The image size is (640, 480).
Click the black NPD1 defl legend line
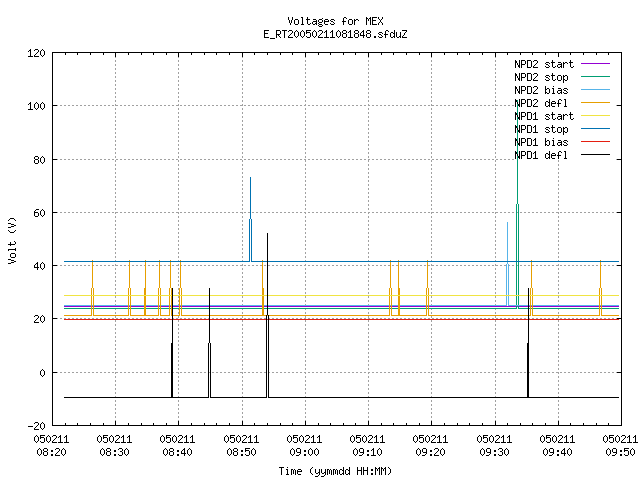click(x=596, y=155)
